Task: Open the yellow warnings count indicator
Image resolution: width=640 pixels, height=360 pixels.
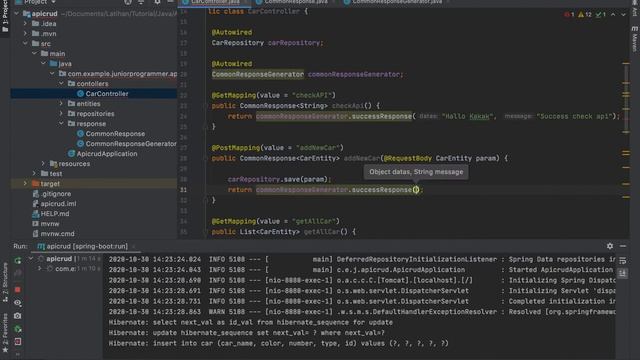Action: click(x=585, y=14)
